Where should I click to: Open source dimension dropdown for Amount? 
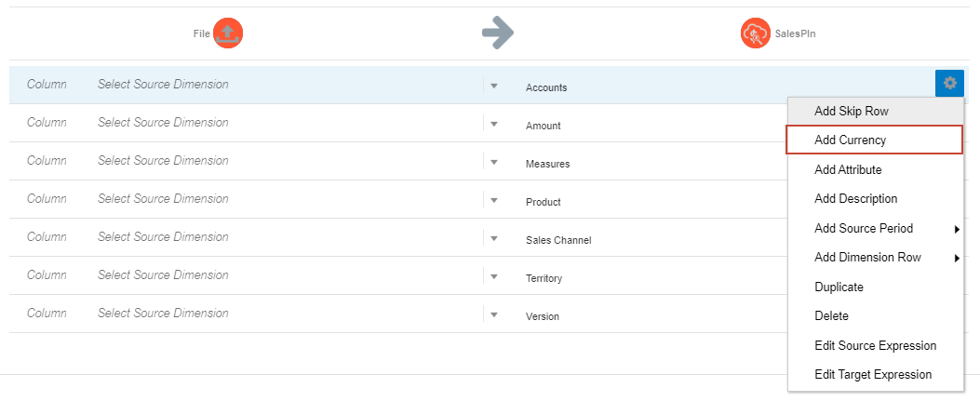point(494,124)
